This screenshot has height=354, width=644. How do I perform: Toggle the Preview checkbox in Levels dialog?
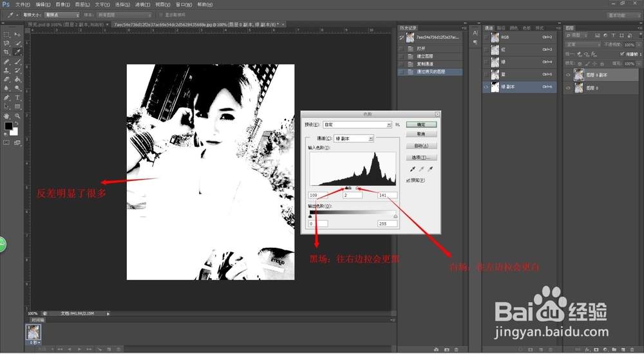[408, 180]
